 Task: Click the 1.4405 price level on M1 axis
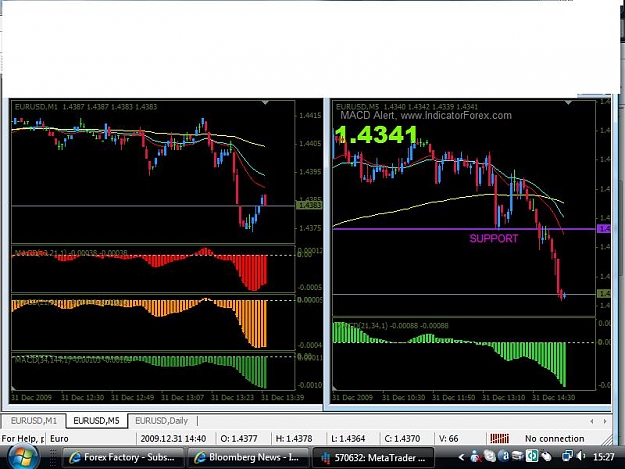pos(310,143)
